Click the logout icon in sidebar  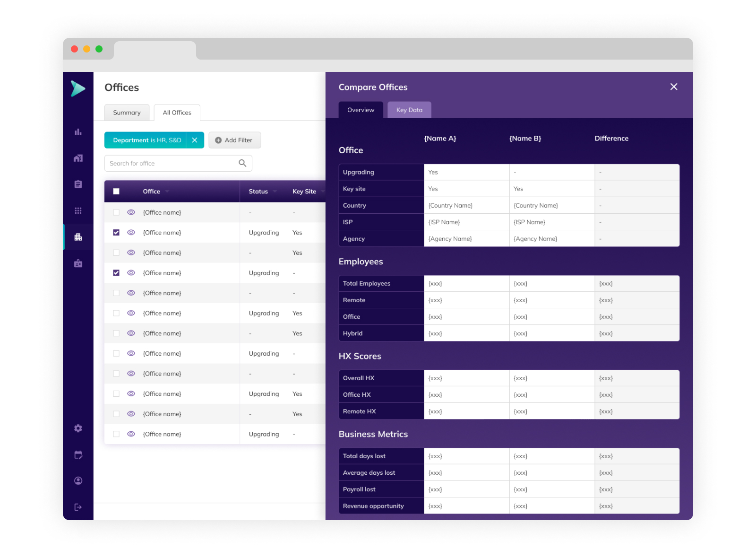click(78, 507)
